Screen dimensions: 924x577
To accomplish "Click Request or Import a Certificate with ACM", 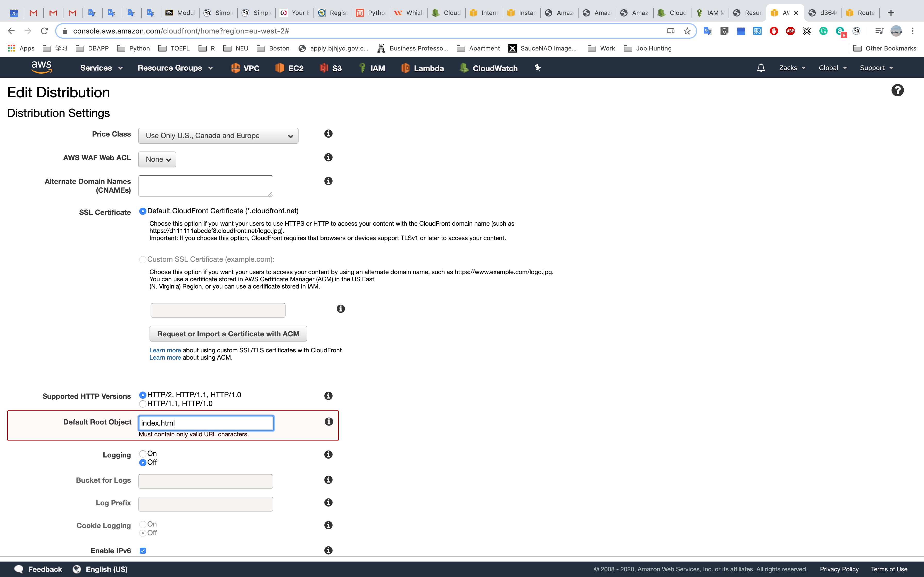I will tap(228, 334).
